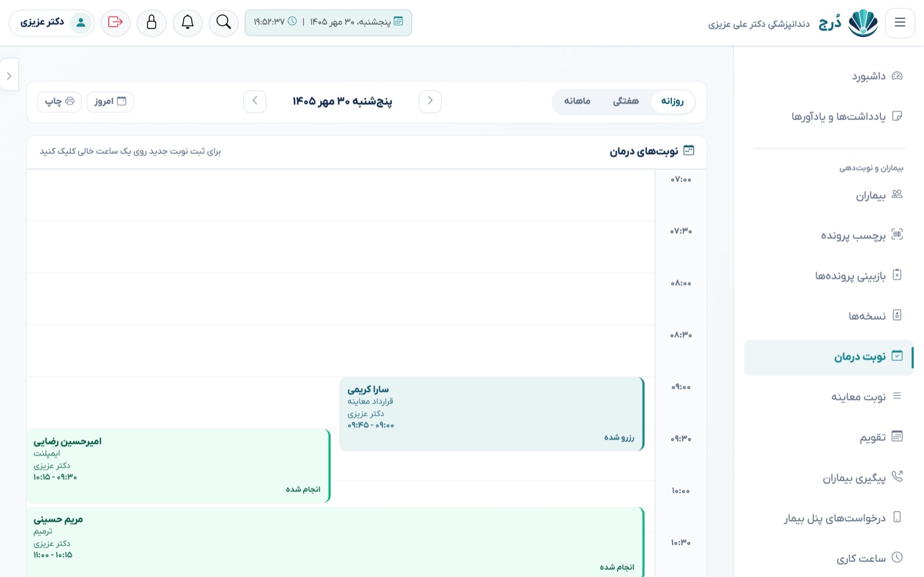Screen dimensions: 924x577
Task: Click the search magnifier icon
Action: click(x=224, y=23)
